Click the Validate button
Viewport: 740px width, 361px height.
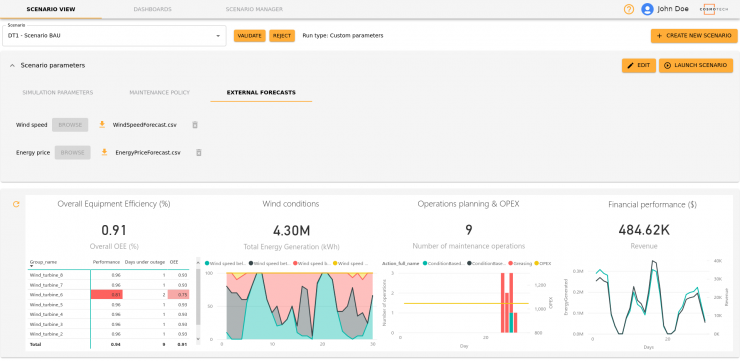250,36
